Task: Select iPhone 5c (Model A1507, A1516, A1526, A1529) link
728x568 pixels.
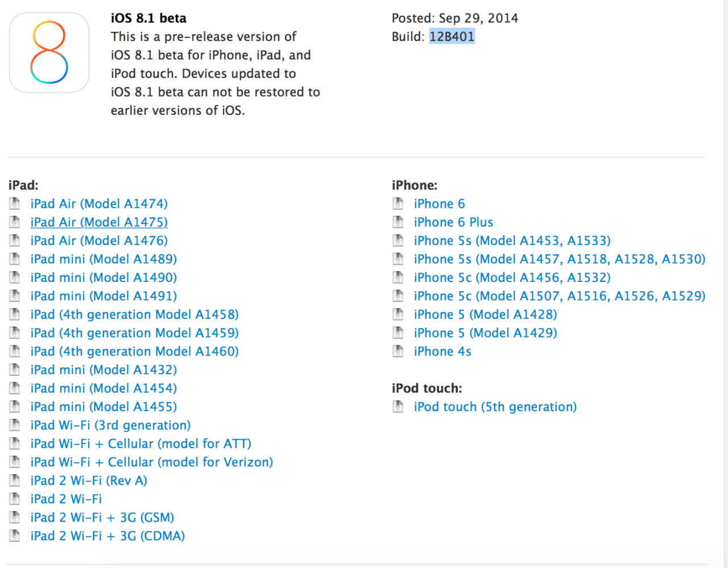Action: tap(559, 296)
